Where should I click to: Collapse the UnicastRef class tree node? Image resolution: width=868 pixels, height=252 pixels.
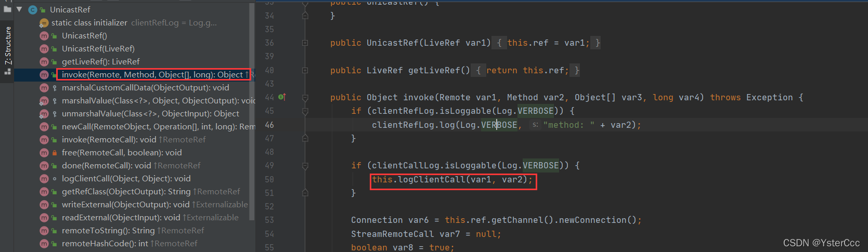(x=19, y=9)
